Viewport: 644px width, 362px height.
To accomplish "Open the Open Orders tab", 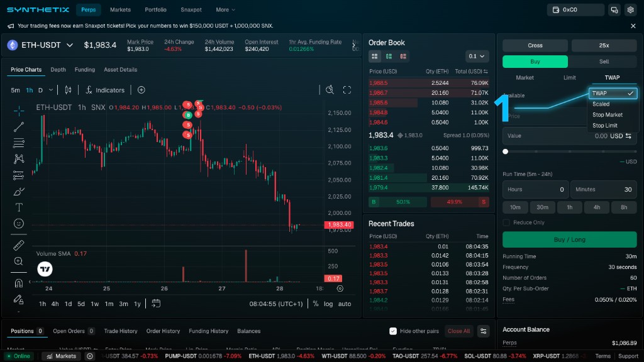I will [74, 331].
